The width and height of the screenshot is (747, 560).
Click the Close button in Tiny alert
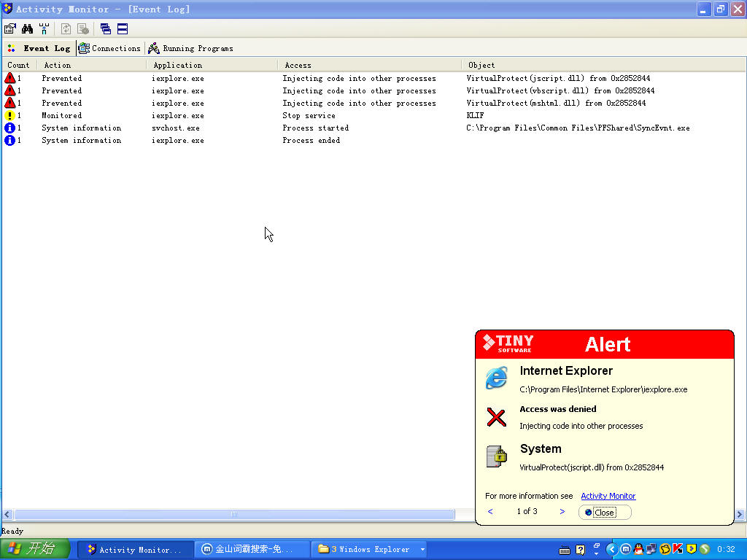pos(605,513)
